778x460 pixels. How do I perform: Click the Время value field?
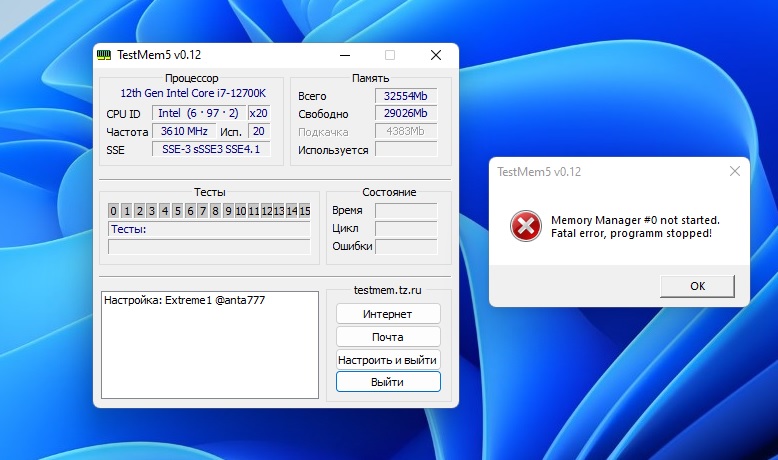pyautogui.click(x=406, y=210)
